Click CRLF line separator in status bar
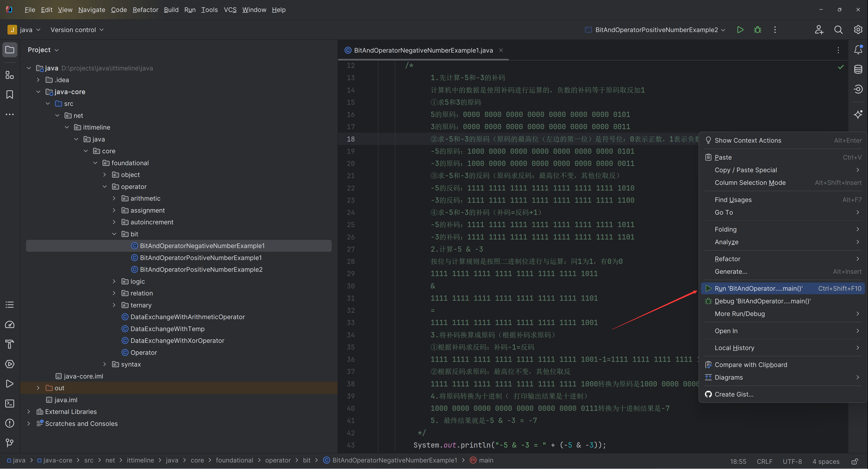The image size is (868, 469). coord(764,461)
